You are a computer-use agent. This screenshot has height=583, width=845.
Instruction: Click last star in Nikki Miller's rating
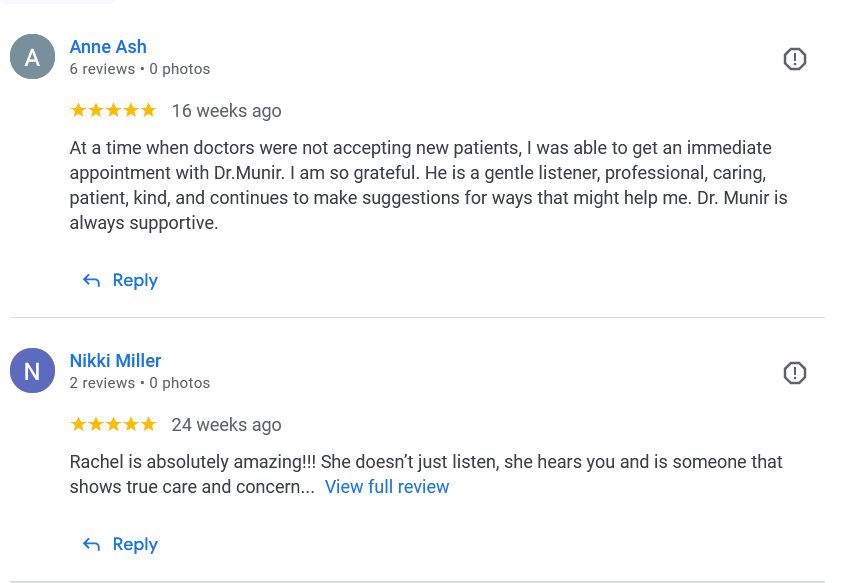(148, 424)
